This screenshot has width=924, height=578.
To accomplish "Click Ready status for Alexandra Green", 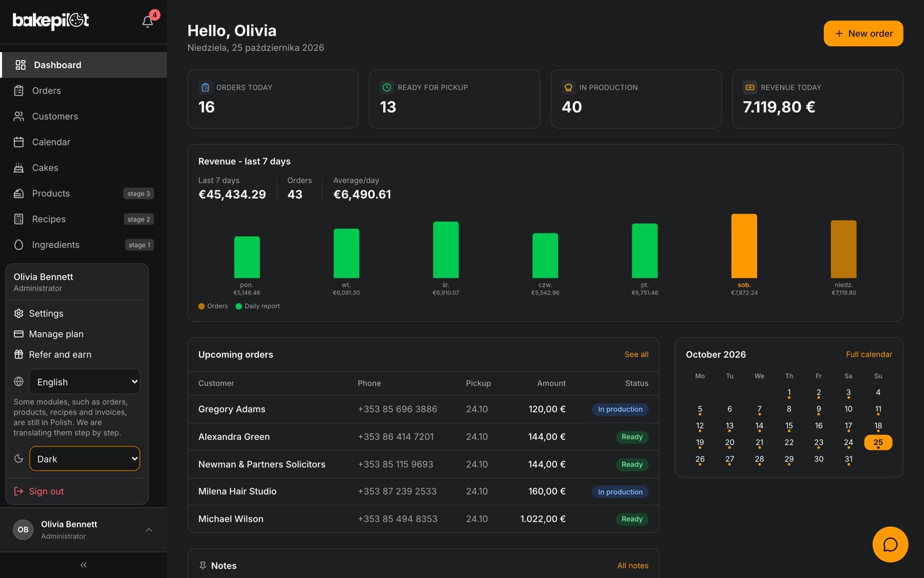I will [x=632, y=437].
